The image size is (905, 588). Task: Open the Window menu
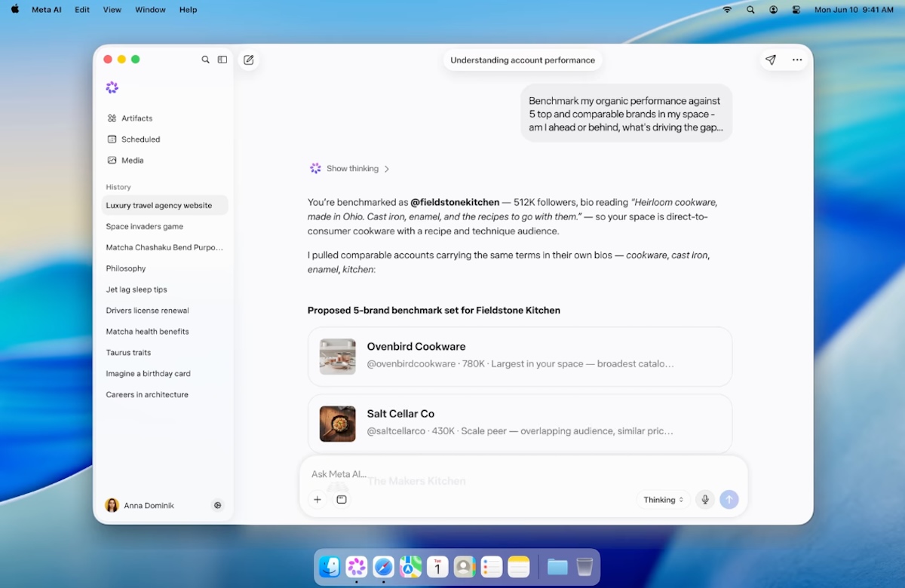point(150,10)
